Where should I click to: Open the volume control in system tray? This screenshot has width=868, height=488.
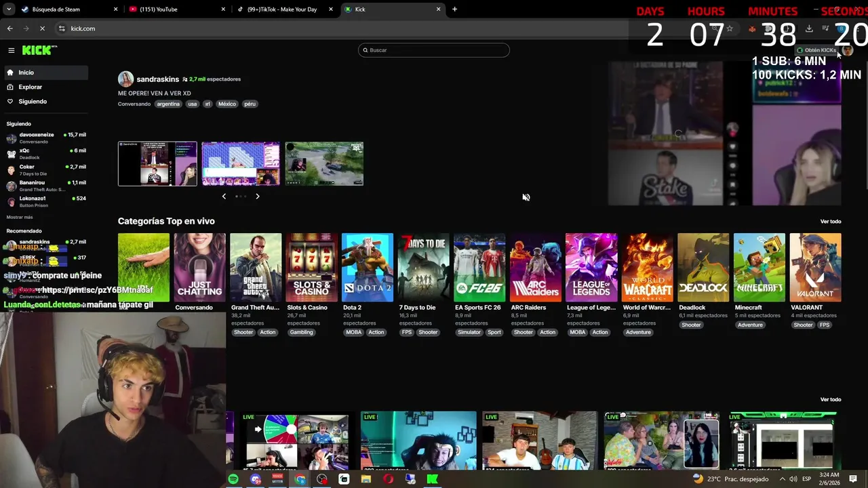point(793,479)
